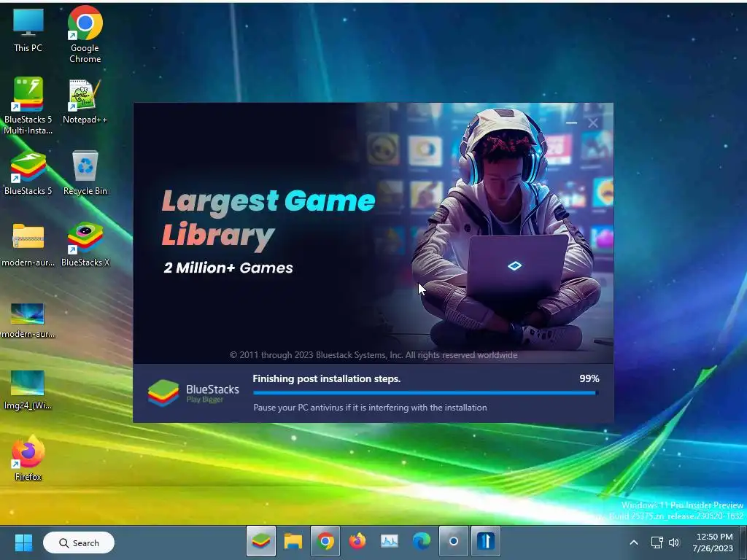Click the circle-icon app in the taskbar
This screenshot has width=747, height=560.
tap(454, 542)
